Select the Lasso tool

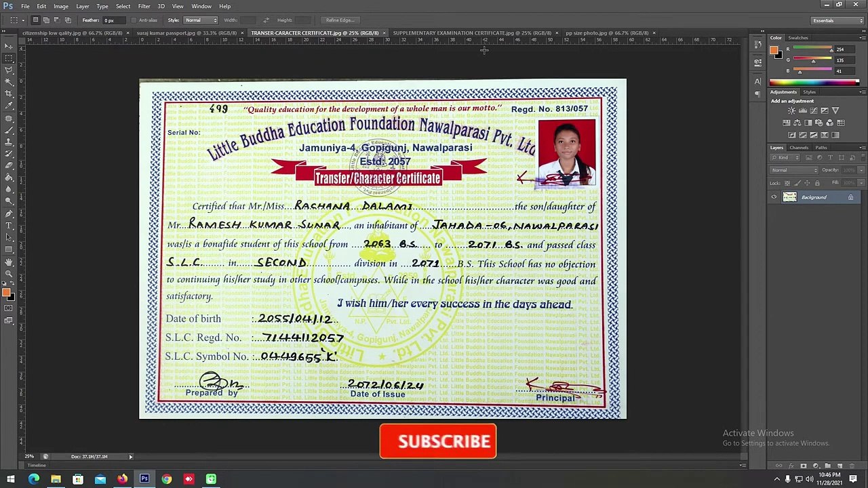point(9,70)
